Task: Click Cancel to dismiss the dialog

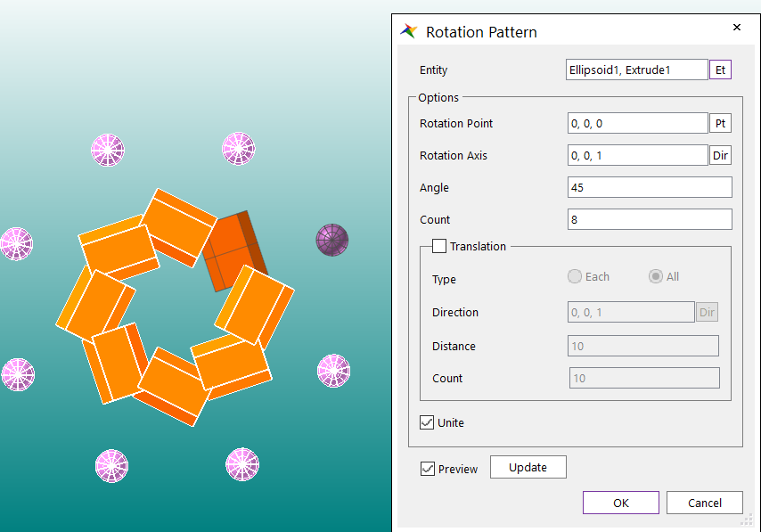Action: pyautogui.click(x=704, y=503)
